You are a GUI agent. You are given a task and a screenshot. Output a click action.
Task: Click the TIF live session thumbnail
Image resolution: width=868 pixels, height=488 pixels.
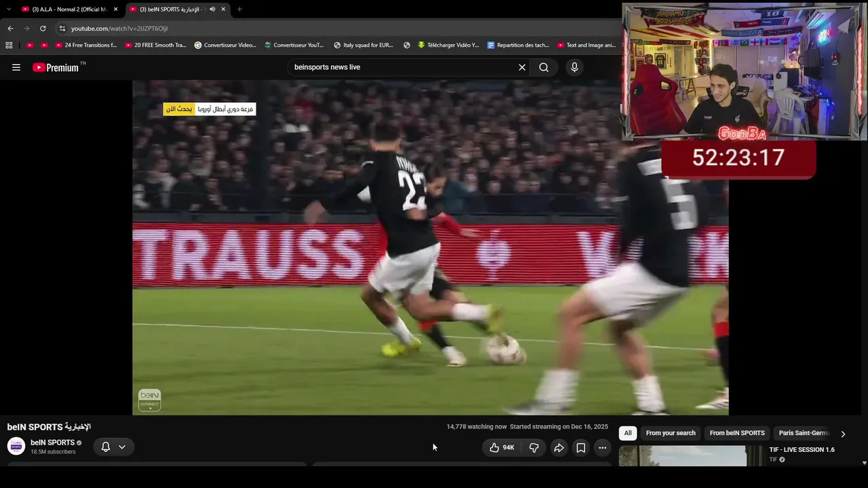point(682,455)
